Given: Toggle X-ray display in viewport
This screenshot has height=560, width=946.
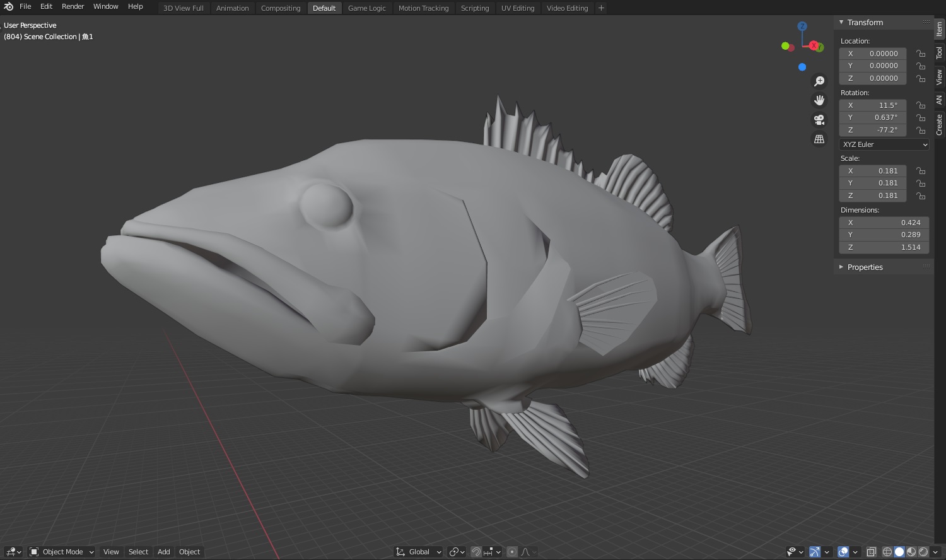Looking at the screenshot, I should [871, 552].
